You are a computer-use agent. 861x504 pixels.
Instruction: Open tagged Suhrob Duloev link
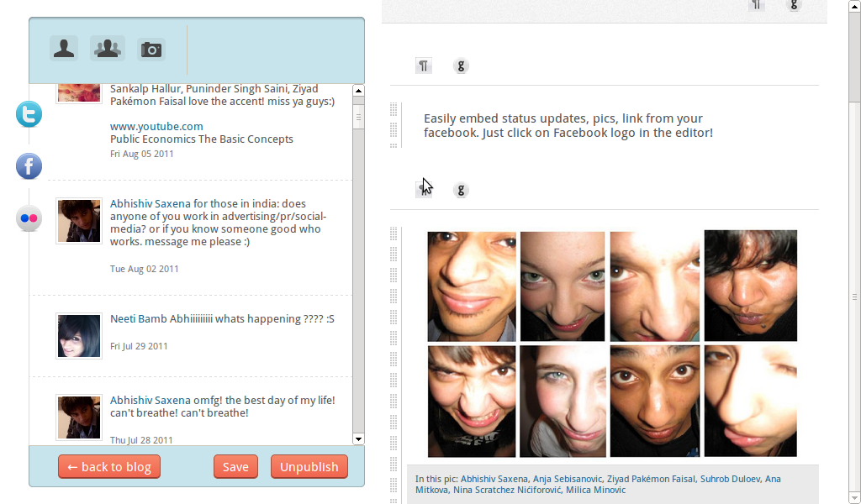tap(731, 479)
